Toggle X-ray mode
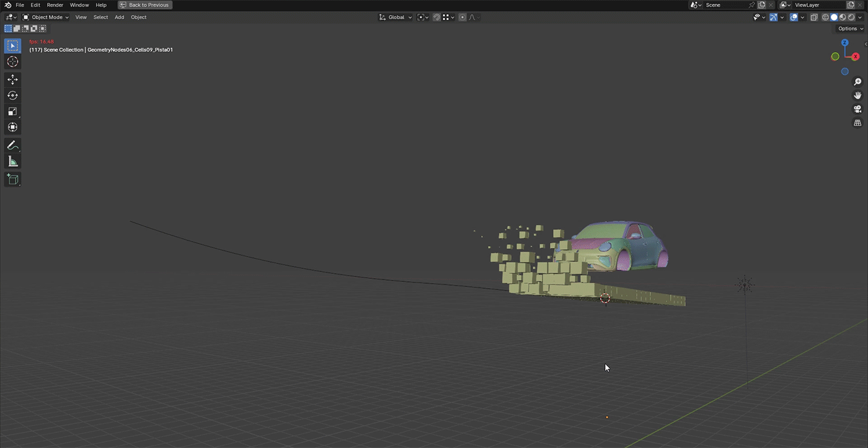Viewport: 868px width, 448px height. 814,17
